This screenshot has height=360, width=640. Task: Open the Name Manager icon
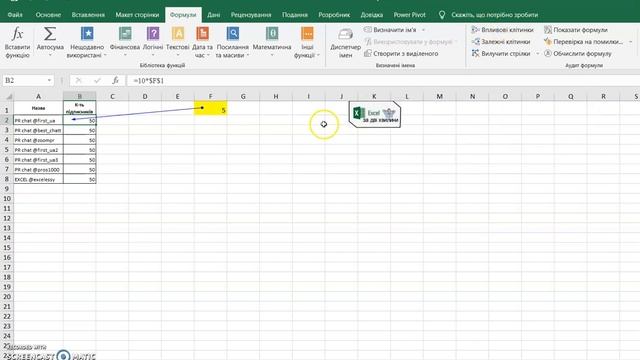tap(345, 35)
